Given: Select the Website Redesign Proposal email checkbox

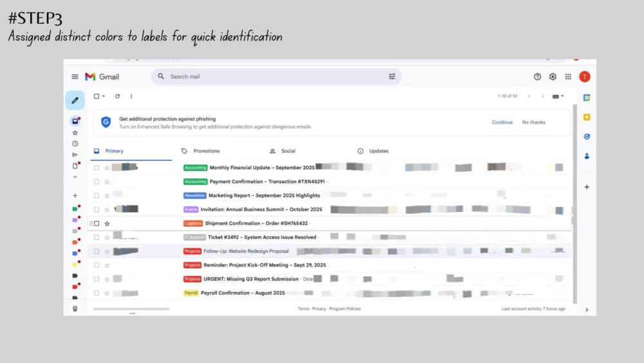Looking at the screenshot, I should tap(97, 251).
